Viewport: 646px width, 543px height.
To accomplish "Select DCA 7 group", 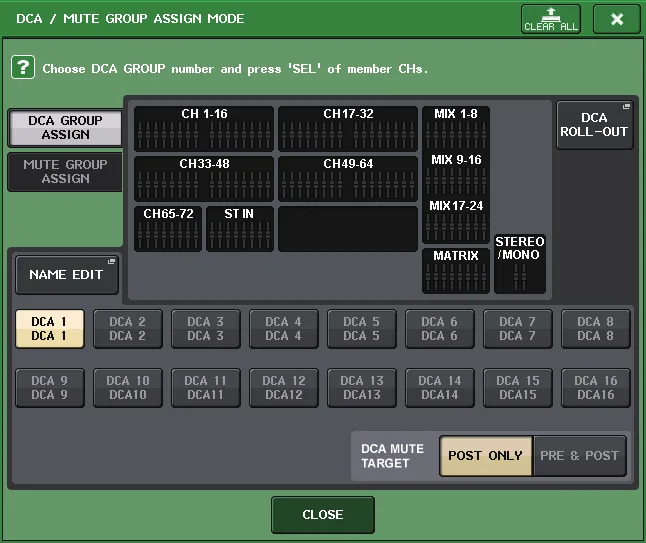I will click(x=517, y=329).
